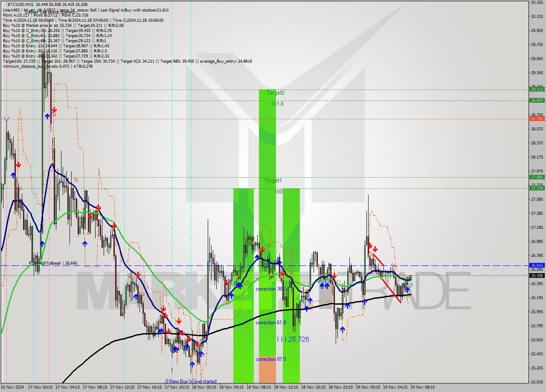Click the green 27.729 price tag
This screenshot has width=546, height=392.
[537, 188]
